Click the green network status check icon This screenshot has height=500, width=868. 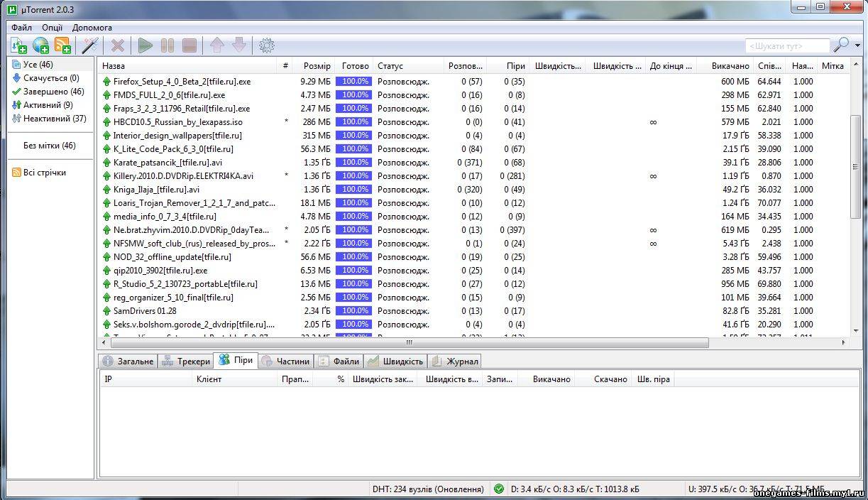[499, 489]
